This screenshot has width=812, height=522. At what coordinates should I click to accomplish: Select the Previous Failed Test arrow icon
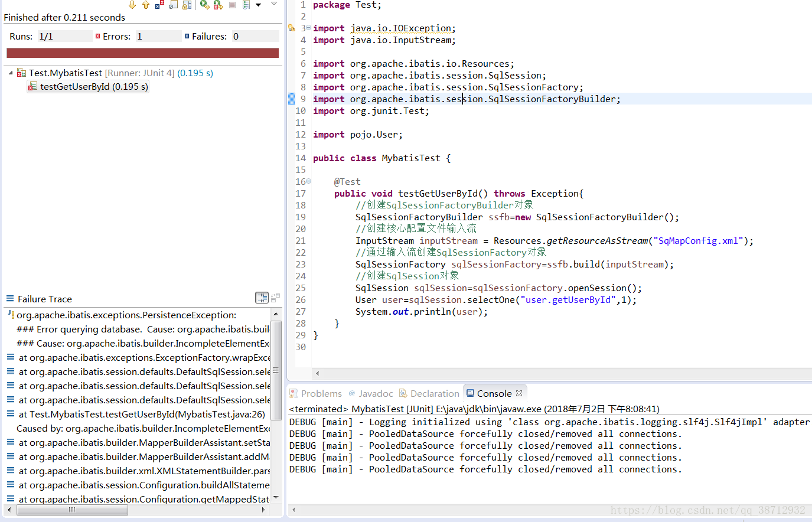146,5
